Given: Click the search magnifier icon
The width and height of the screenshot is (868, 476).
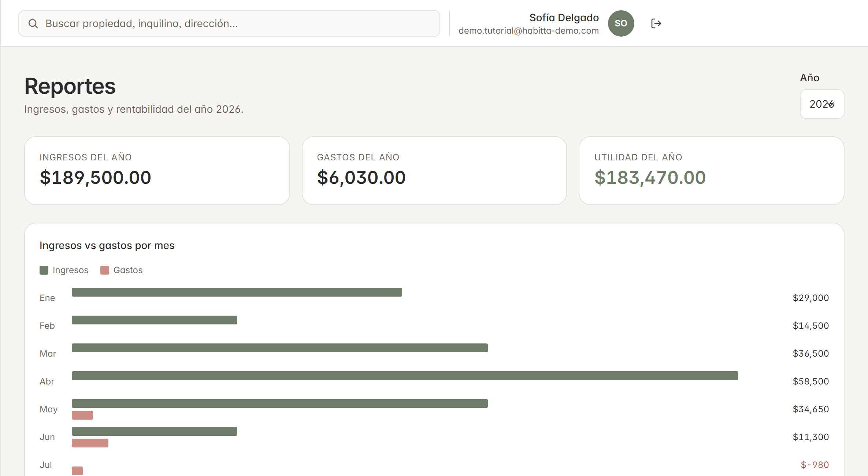Looking at the screenshot, I should coord(33,23).
